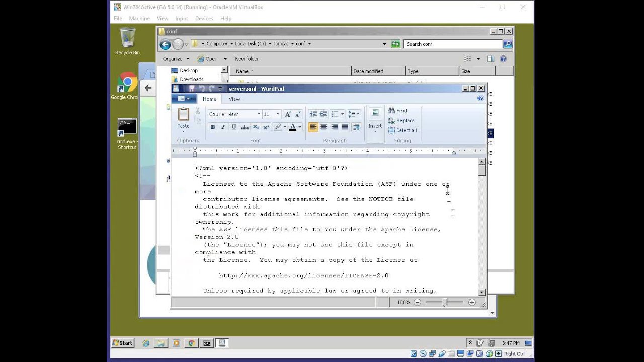Image resolution: width=644 pixels, height=362 pixels.
Task: Click the Cut scissors icon in WordPad
Action: coord(198,111)
